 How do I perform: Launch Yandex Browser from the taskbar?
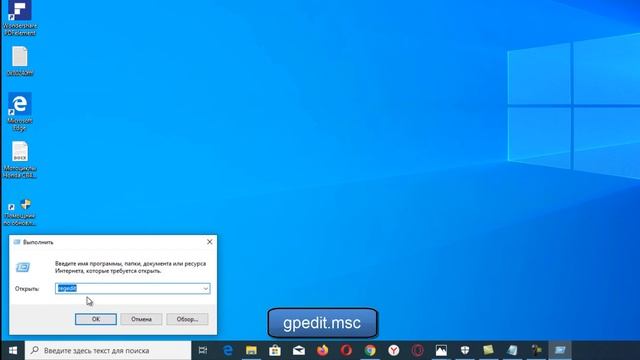[394, 350]
